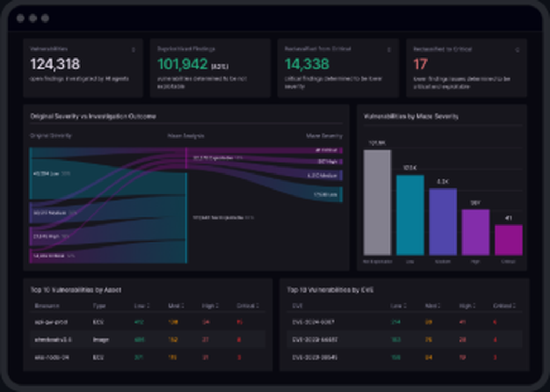
Task: Open the Reclassified from Critical card menu
Action: tap(389, 50)
